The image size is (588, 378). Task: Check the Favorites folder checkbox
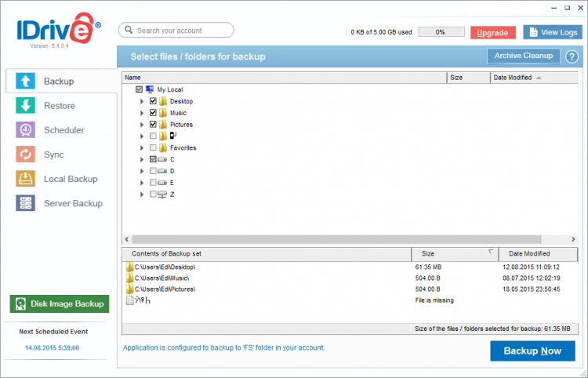(x=153, y=147)
